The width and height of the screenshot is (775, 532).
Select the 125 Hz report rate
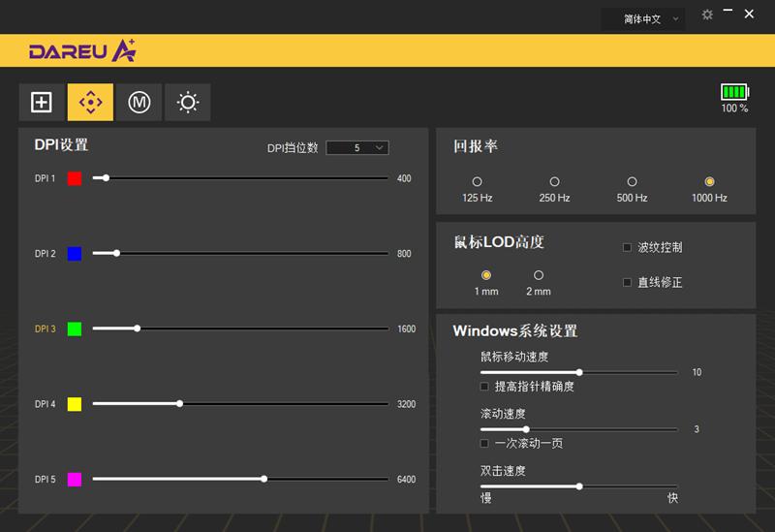477,181
